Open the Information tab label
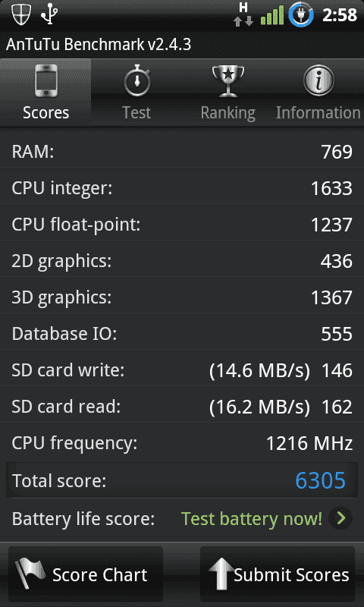The image size is (364, 607). click(x=318, y=112)
